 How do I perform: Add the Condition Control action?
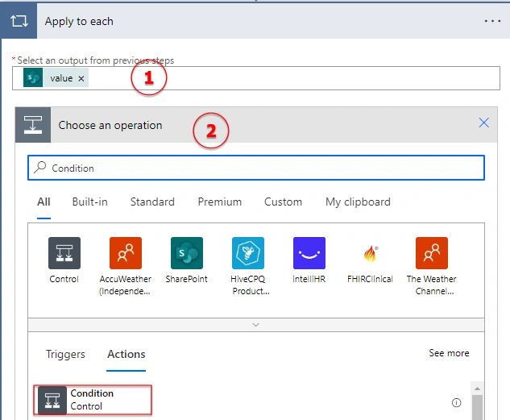tap(93, 400)
